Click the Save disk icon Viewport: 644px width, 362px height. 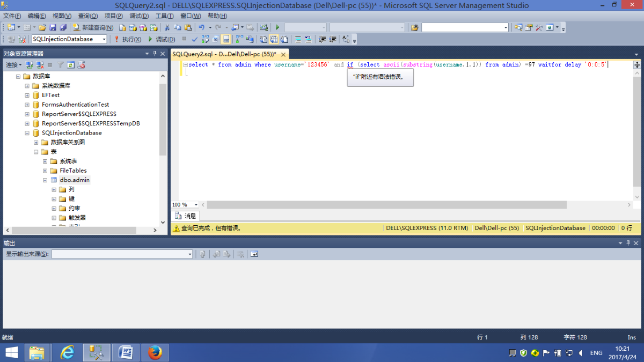pos(53,27)
